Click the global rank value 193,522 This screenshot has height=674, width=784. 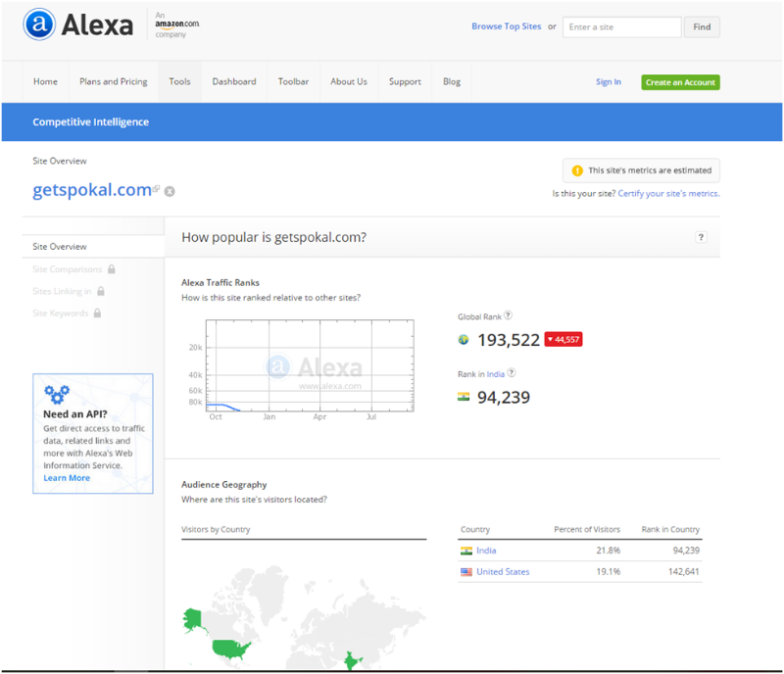click(509, 340)
